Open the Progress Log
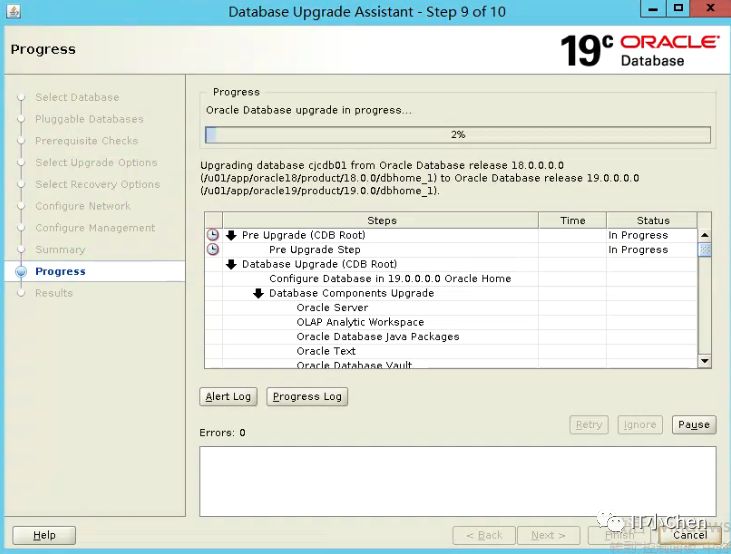The width and height of the screenshot is (731, 554). pos(307,397)
